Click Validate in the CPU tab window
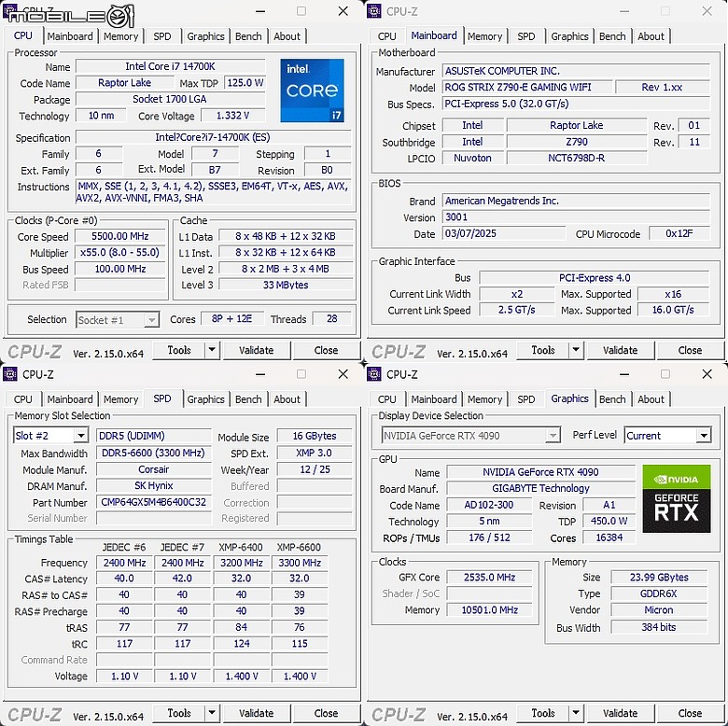This screenshot has width=728, height=726. click(x=257, y=350)
